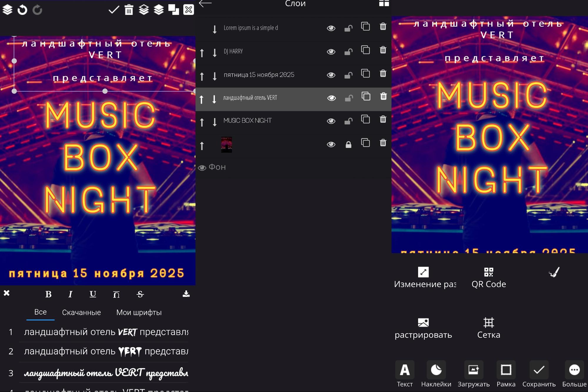Click the undo arrow icon

pos(22,10)
